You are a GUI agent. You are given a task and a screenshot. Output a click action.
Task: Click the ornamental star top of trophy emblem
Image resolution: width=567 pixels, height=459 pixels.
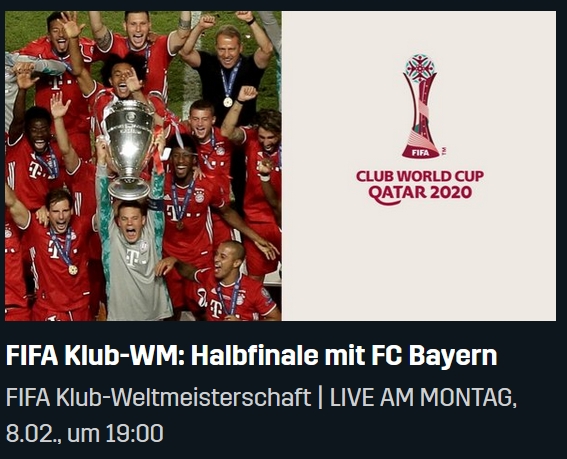tap(420, 68)
